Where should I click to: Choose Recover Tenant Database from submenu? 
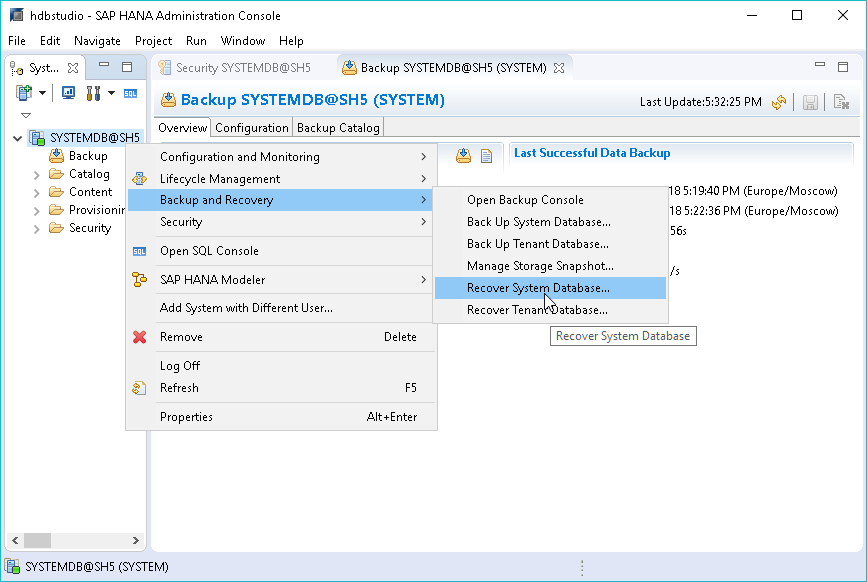537,310
